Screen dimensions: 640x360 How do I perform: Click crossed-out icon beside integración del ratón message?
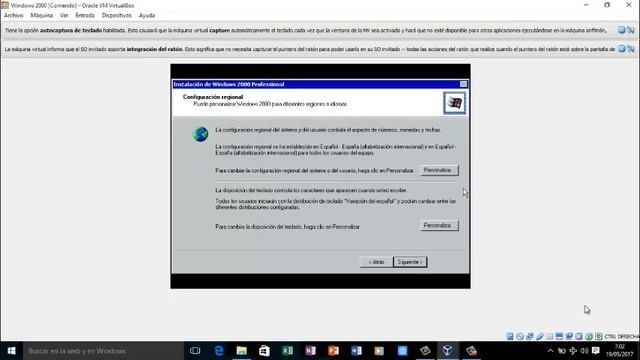tap(631, 49)
